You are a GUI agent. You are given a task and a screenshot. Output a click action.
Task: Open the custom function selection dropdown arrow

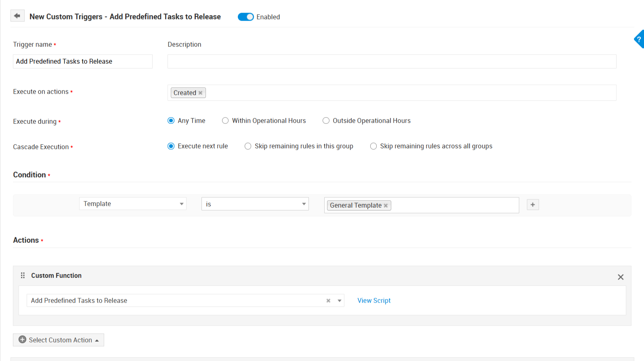click(x=340, y=300)
